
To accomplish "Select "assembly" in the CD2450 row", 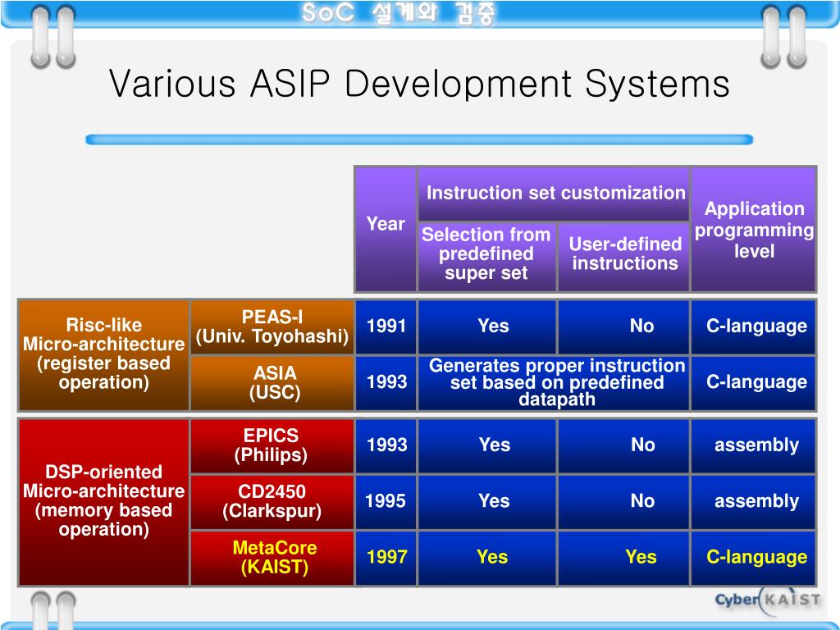I will coord(754,502).
